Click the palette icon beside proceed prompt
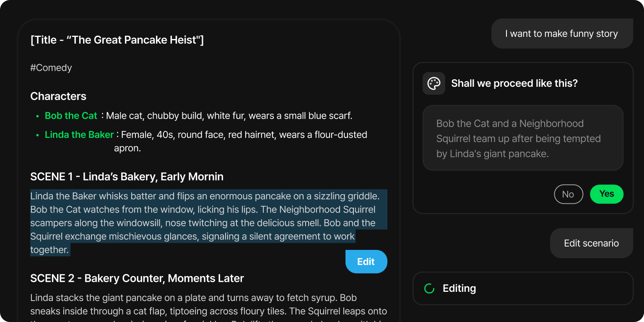This screenshot has width=644, height=322. [x=434, y=83]
